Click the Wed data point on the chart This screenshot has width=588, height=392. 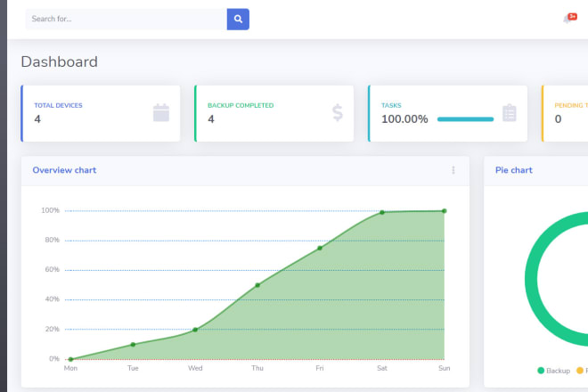click(195, 330)
